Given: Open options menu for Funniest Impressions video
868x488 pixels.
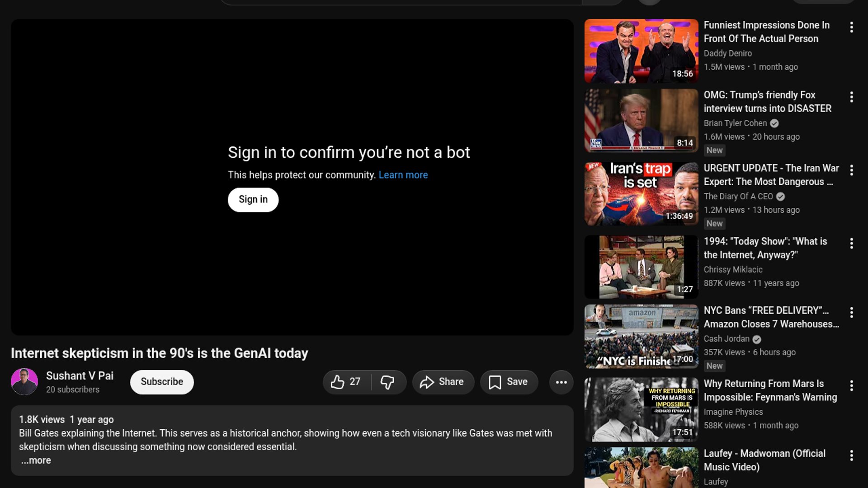Looking at the screenshot, I should click(x=851, y=27).
